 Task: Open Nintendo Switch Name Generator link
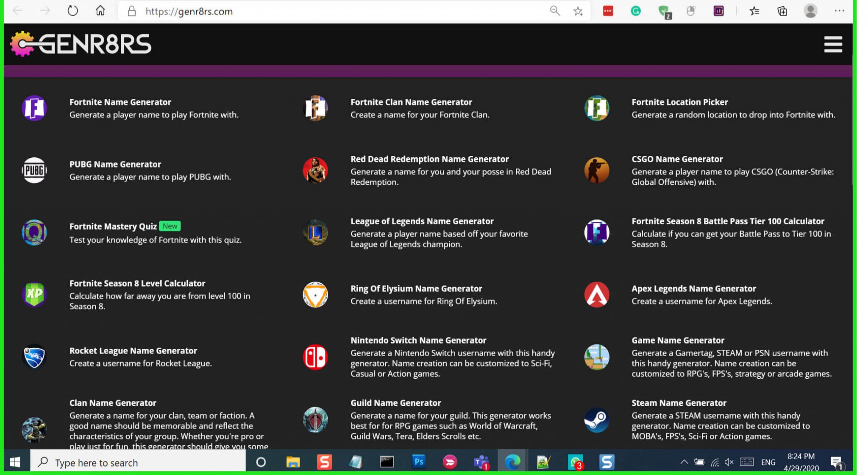418,341
